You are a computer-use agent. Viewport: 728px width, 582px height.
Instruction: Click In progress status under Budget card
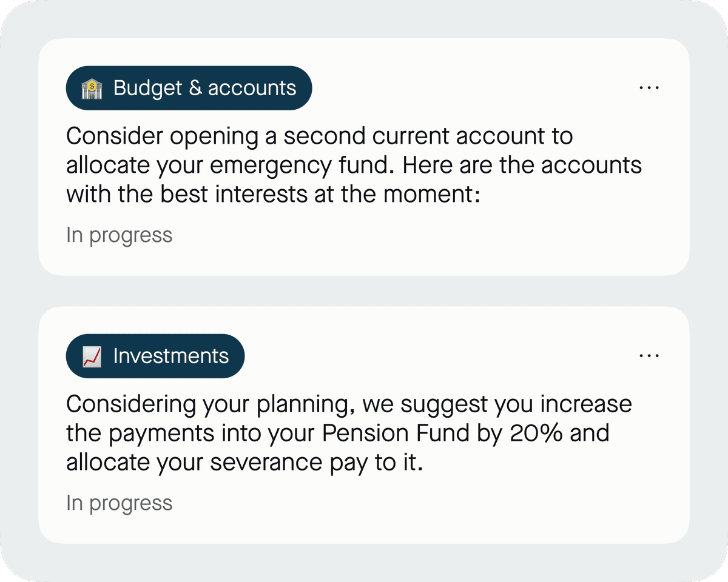coord(120,235)
